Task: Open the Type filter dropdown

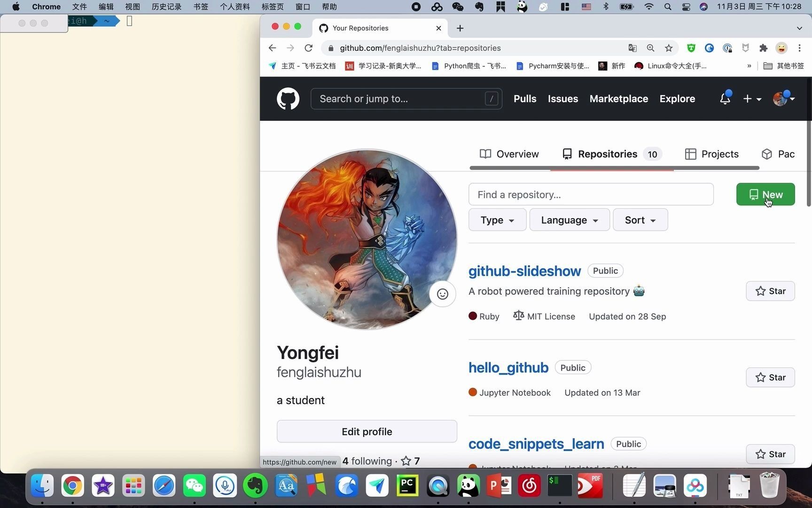Action: [x=497, y=220]
